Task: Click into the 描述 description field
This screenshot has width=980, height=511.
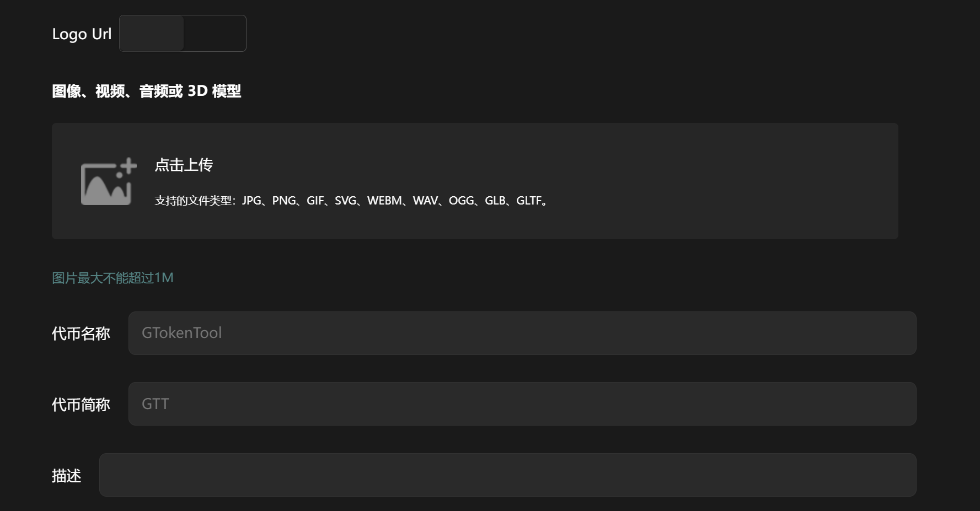Action: coord(507,475)
